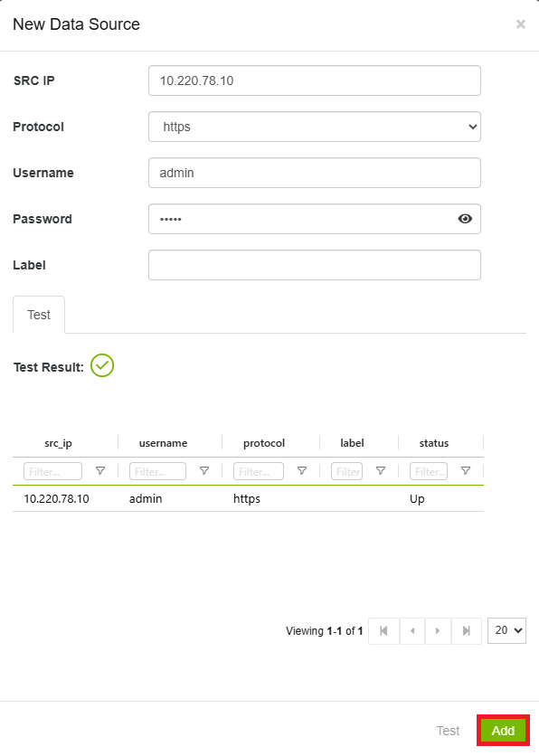Select the Test tab

[39, 315]
